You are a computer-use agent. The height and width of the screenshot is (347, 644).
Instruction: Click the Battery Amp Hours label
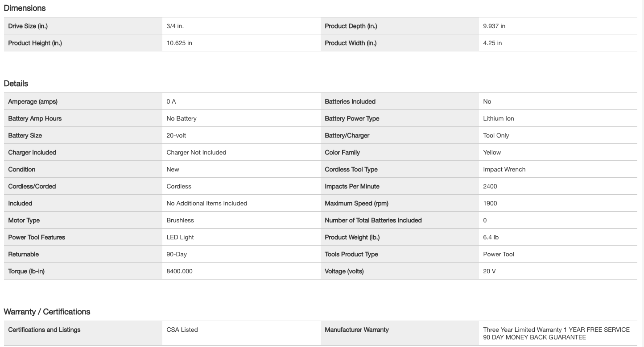[x=35, y=118]
